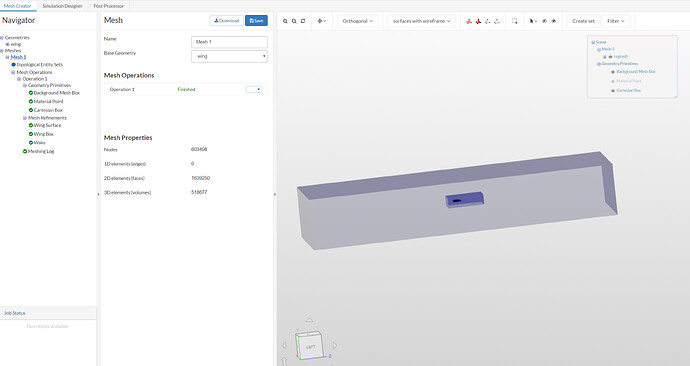Toggle visibility of Material Point in scene tree
This screenshot has width=690, height=366.
(613, 81)
